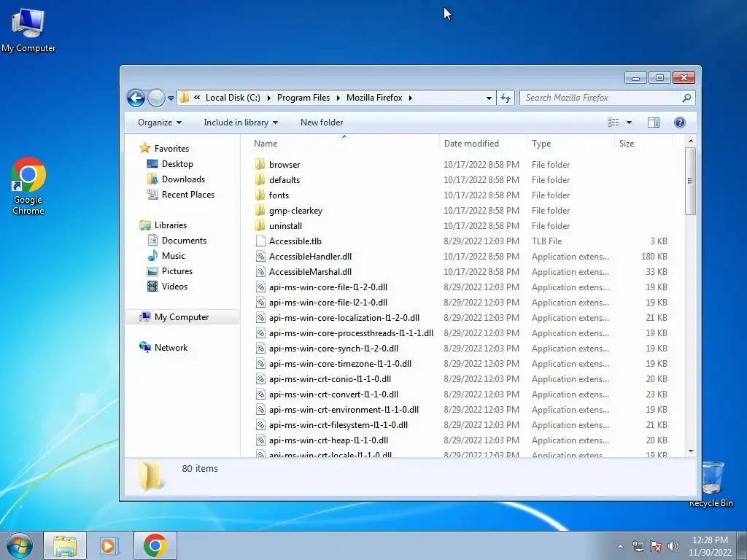
Task: Open the view options dropdown arrow
Action: coord(629,122)
